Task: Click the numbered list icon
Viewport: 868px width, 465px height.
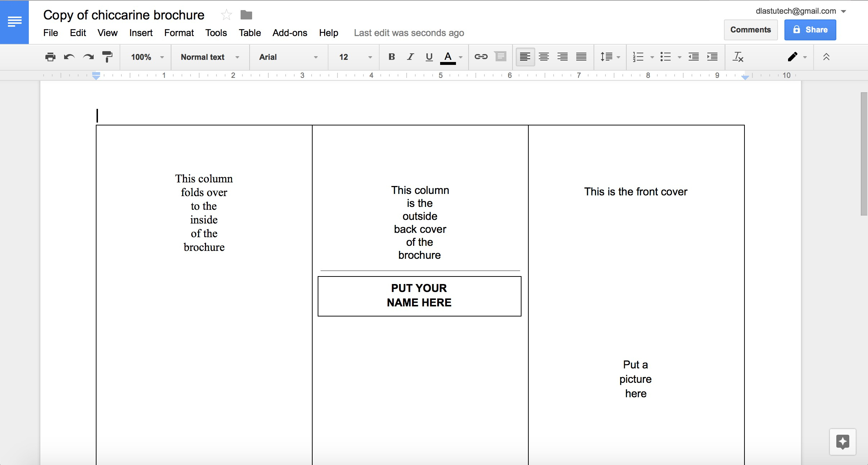Action: click(637, 57)
